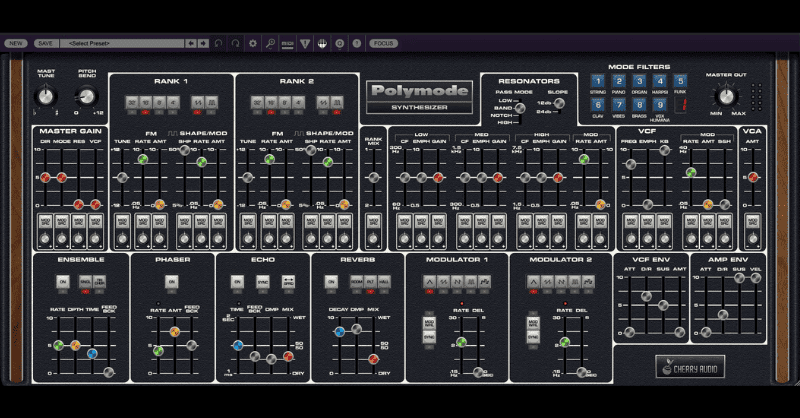
Task: Select Ensemble TRI CHOR mode
Action: (99, 282)
